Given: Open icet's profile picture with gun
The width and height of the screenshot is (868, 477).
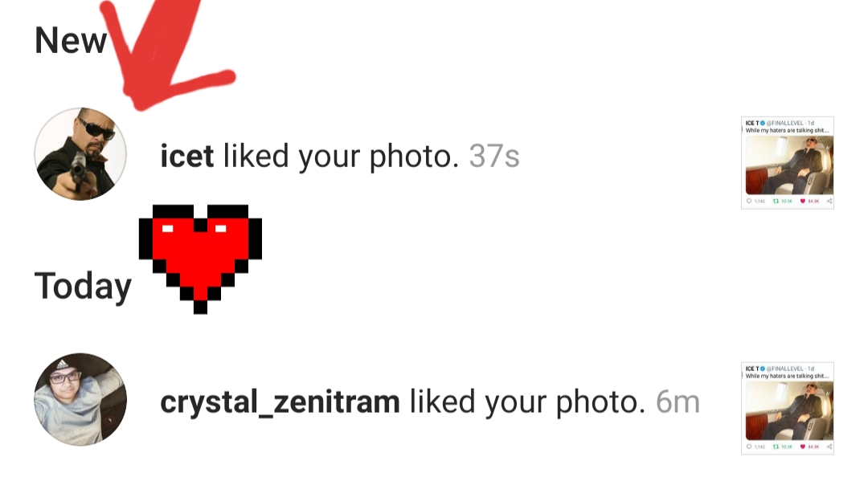Looking at the screenshot, I should tap(80, 154).
